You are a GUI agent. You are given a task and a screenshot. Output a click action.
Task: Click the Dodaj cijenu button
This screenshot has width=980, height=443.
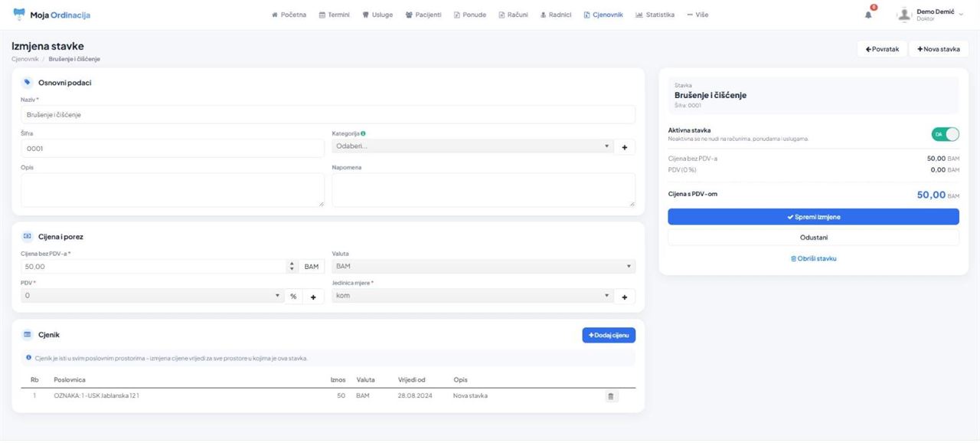click(x=609, y=335)
